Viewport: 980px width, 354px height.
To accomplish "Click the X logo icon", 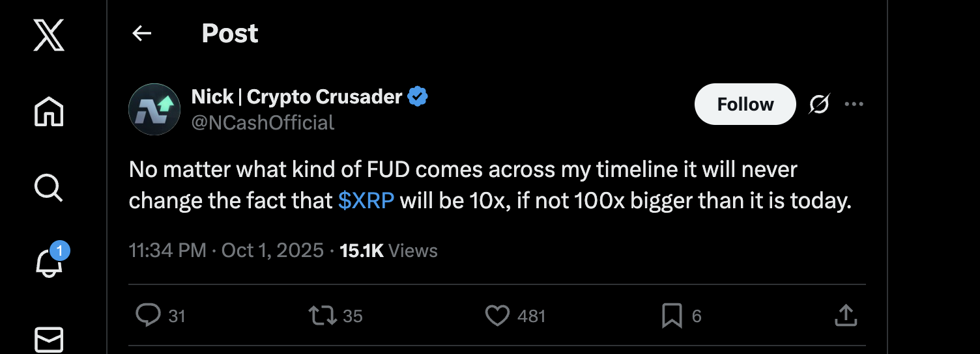I will click(x=49, y=34).
